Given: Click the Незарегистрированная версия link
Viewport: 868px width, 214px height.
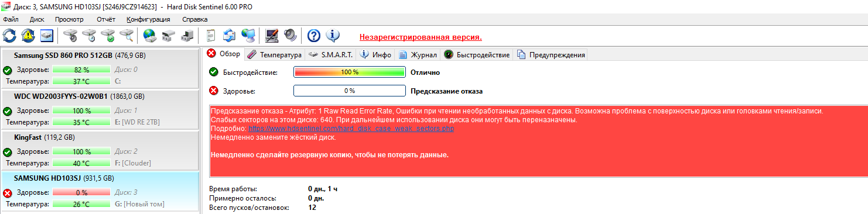Looking at the screenshot, I should pyautogui.click(x=421, y=37).
